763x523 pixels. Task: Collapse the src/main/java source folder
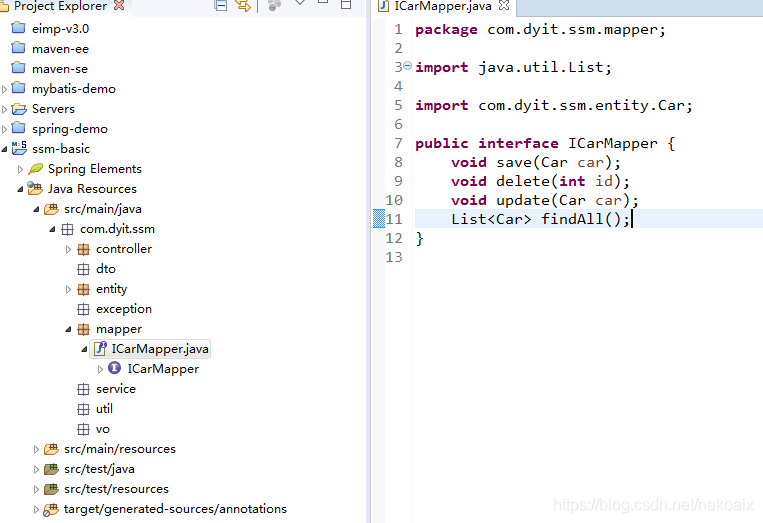tap(36, 209)
